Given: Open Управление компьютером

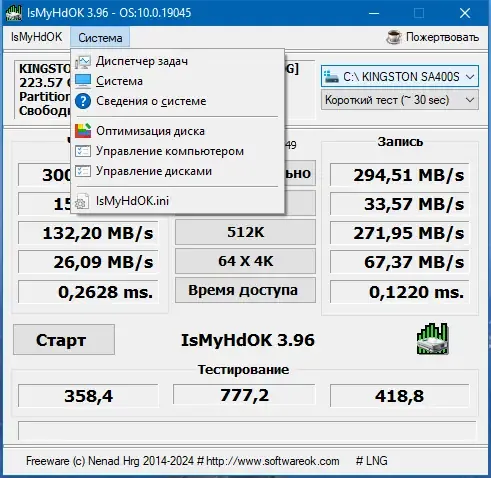Looking at the screenshot, I should tap(178, 151).
